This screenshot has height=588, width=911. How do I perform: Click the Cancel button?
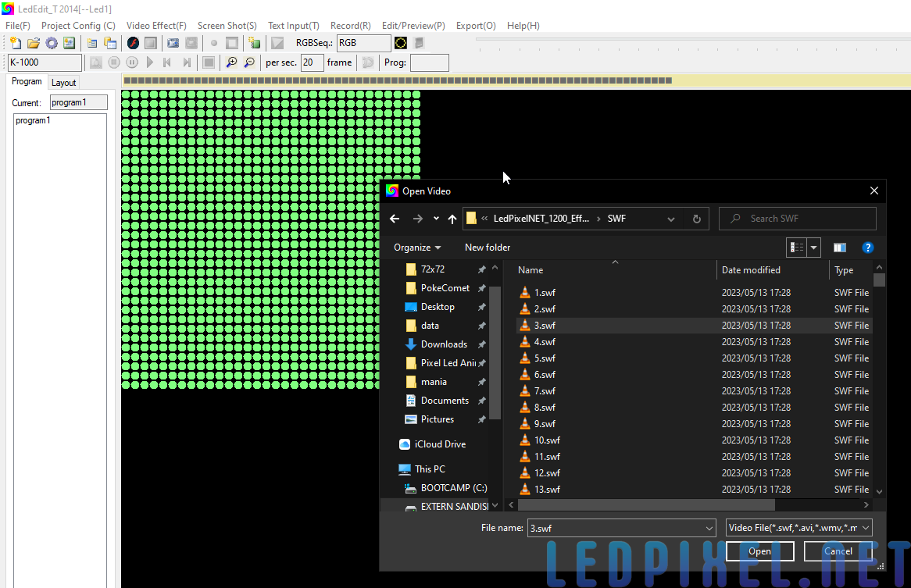(x=838, y=551)
